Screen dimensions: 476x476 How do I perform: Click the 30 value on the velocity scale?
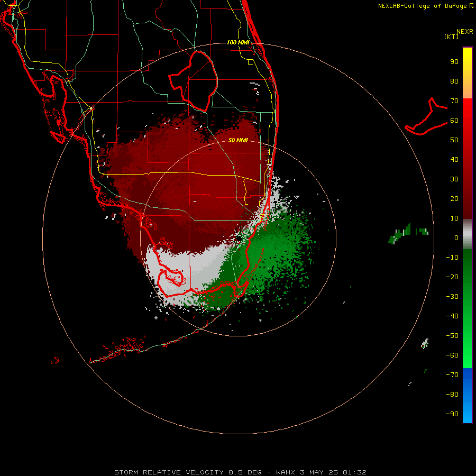(454, 179)
